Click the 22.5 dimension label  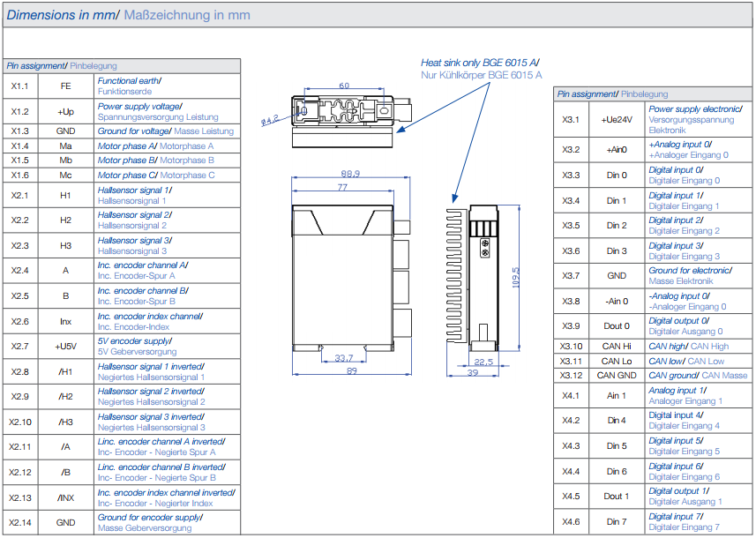tap(484, 362)
